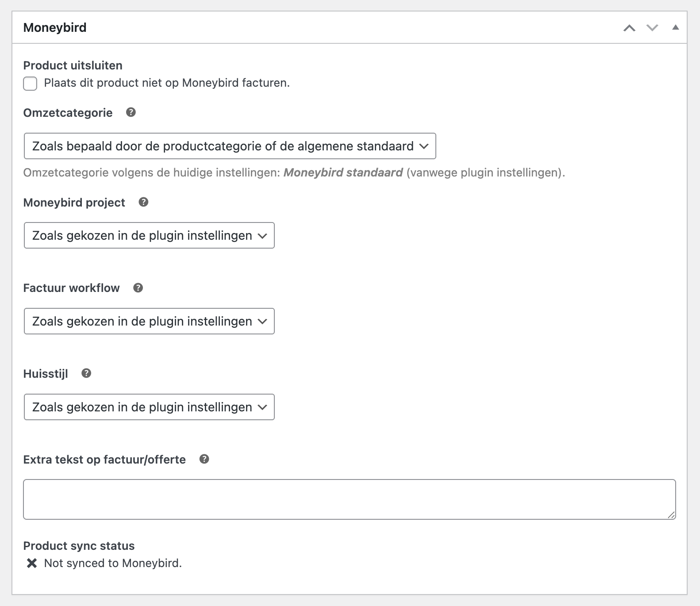Move the Moneybird panel up
Viewport: 700px width, 606px height.
click(x=629, y=28)
